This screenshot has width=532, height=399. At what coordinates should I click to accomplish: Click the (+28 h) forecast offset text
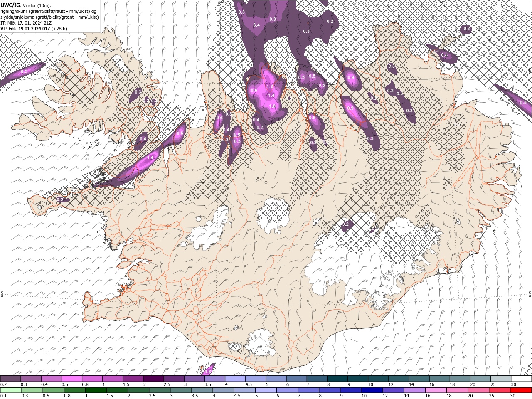click(x=59, y=29)
